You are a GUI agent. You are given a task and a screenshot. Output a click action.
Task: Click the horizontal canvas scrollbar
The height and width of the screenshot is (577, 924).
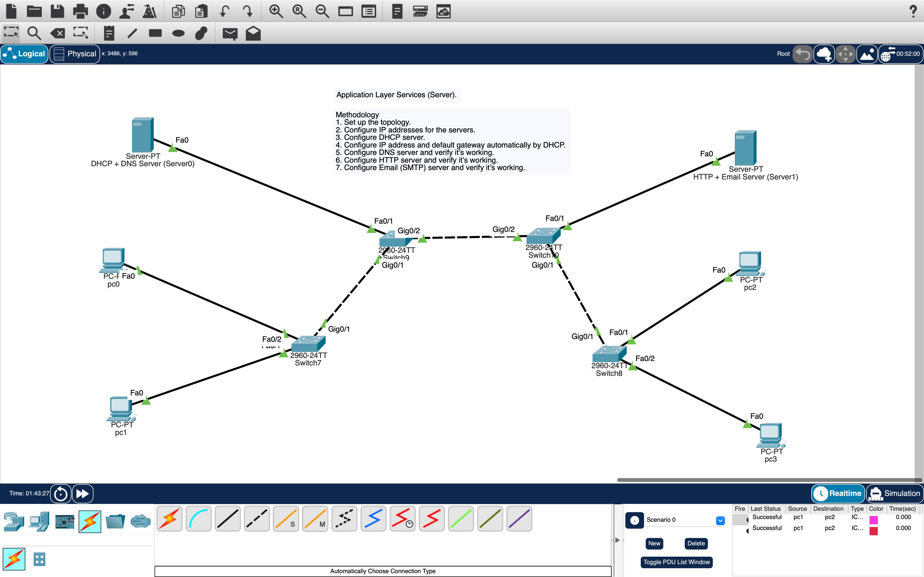768,480
